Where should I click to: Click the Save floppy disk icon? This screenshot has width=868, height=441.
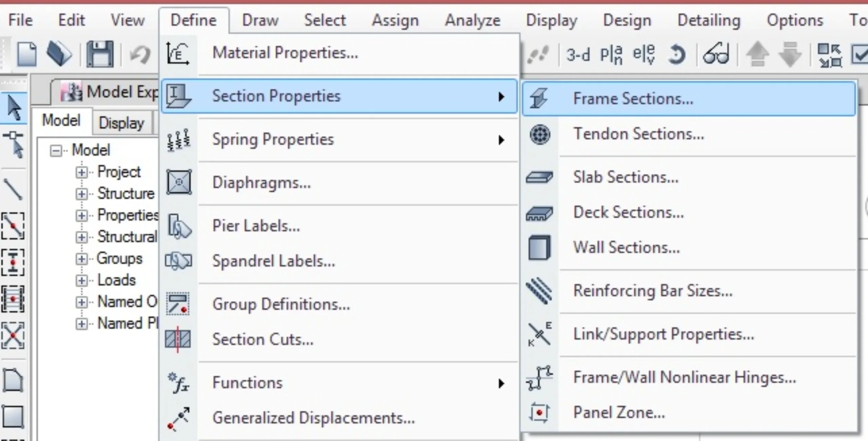(100, 54)
